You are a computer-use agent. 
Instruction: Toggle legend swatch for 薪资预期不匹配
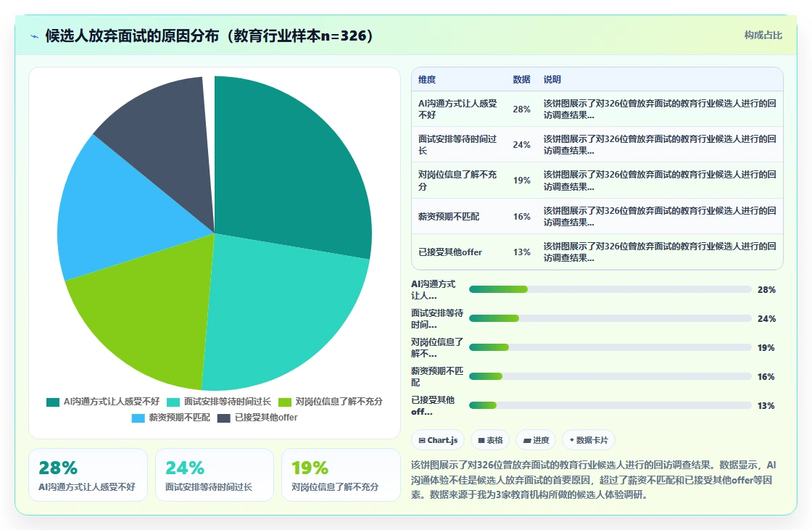pos(138,418)
